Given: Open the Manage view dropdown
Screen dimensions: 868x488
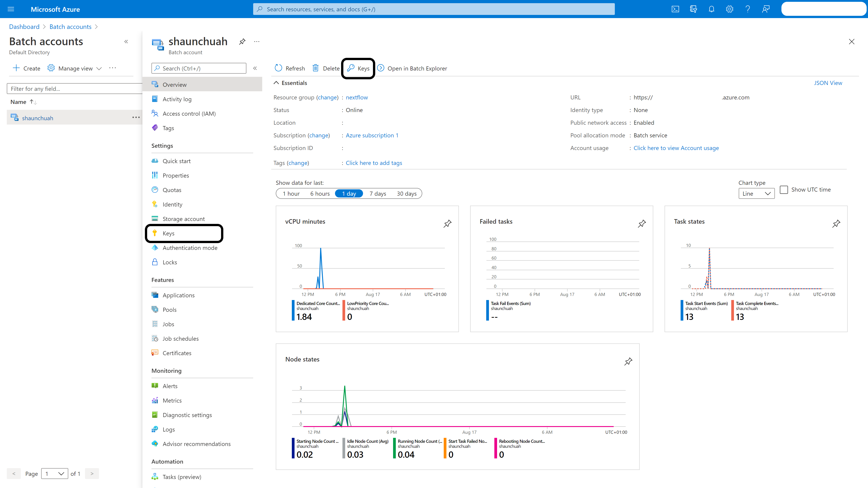Looking at the screenshot, I should [x=75, y=68].
